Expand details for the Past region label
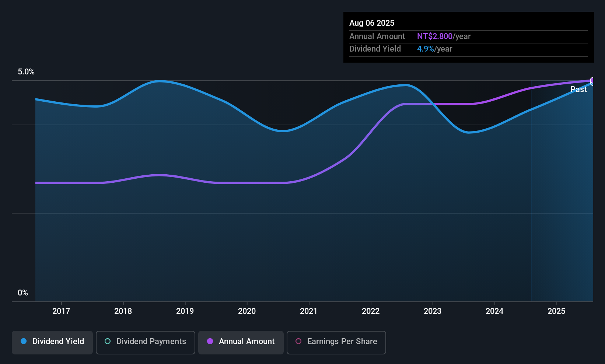This screenshot has height=364, width=605. [579, 89]
